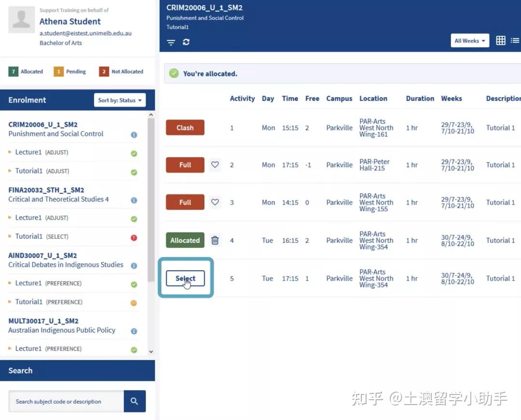Switch to grid view of the timetable
Screen dimensions: 521x420
[x=500, y=41]
